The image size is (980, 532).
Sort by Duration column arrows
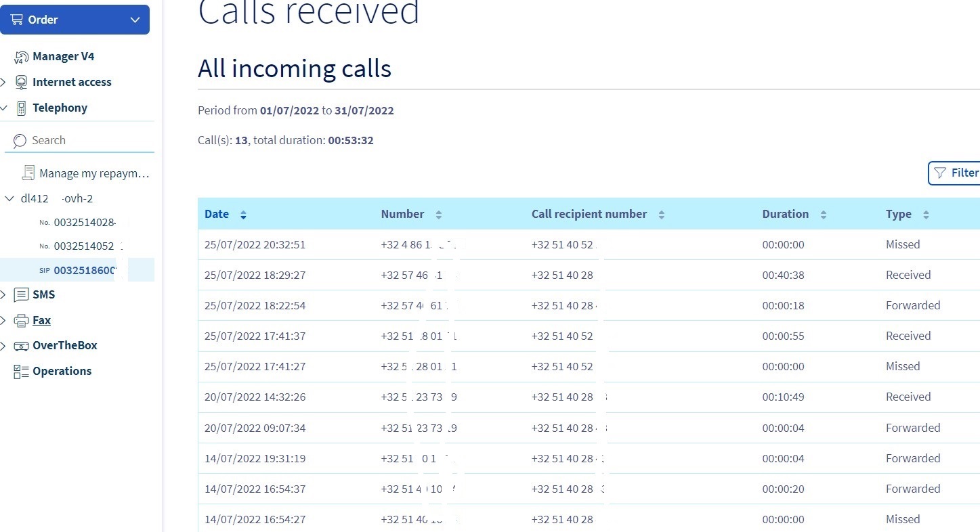[x=824, y=215]
